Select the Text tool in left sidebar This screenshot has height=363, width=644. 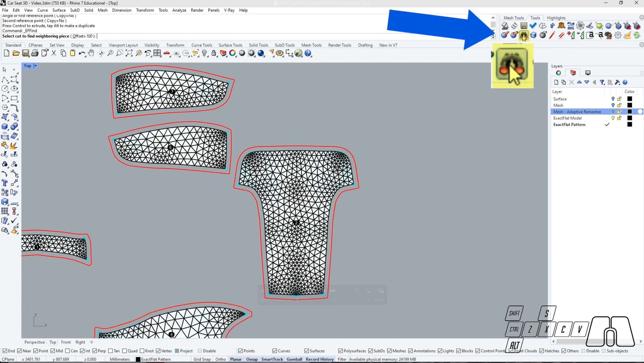pyautogui.click(x=5, y=183)
